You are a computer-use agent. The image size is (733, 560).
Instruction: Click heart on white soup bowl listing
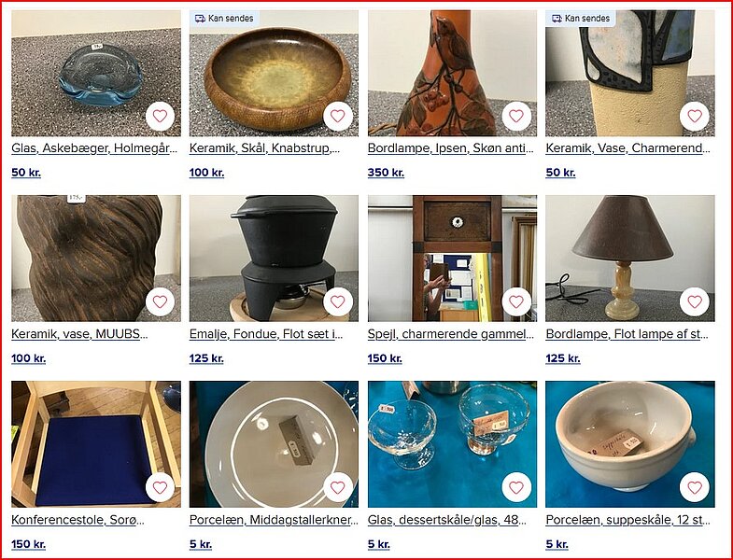695,487
